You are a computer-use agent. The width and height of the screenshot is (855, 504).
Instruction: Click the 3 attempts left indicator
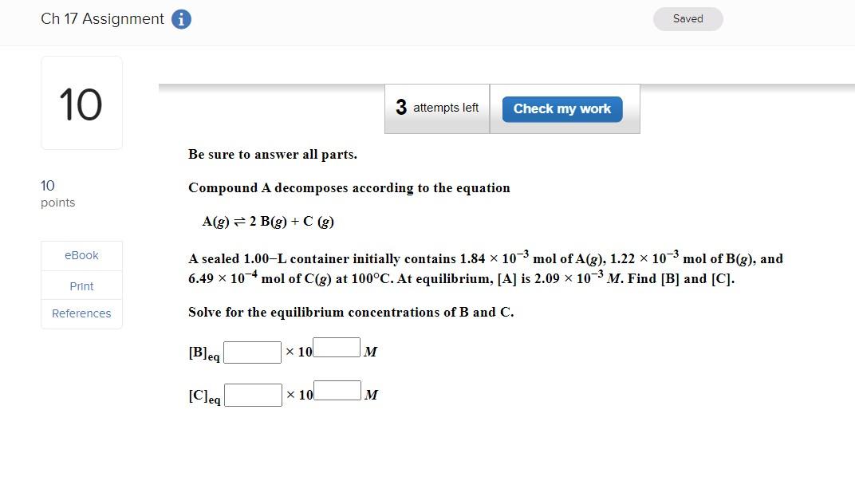(x=436, y=107)
